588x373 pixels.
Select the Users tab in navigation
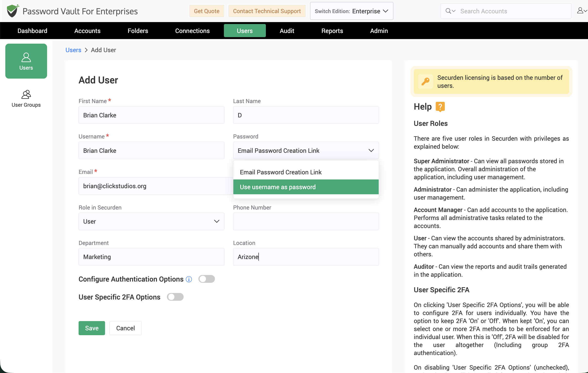(245, 31)
